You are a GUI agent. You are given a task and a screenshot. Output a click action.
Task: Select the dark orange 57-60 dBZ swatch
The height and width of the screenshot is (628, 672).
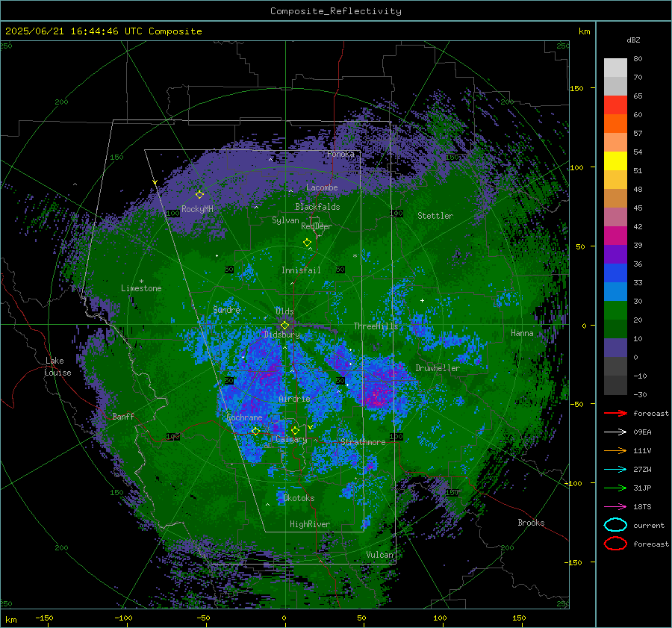tap(615, 123)
